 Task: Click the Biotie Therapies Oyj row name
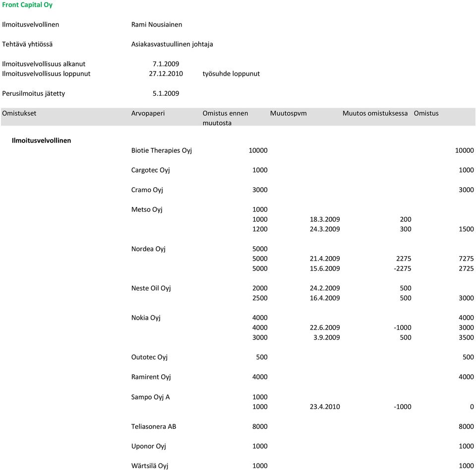[162, 151]
